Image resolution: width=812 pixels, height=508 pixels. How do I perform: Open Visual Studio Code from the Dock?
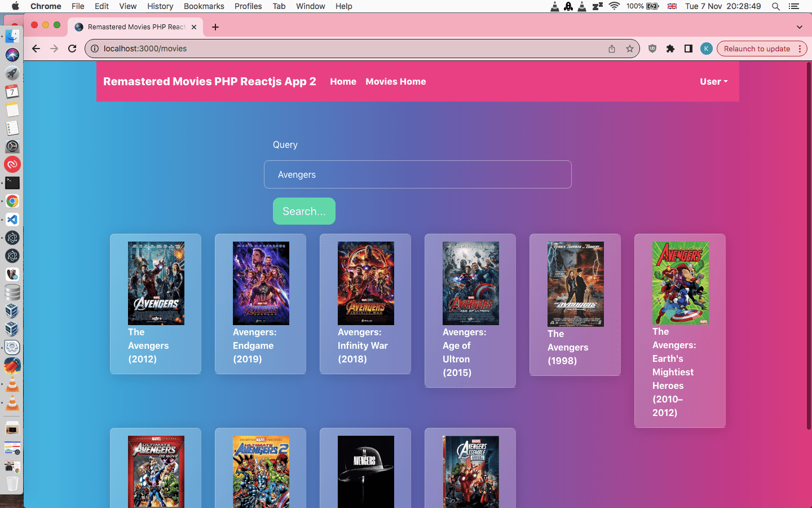click(x=12, y=220)
